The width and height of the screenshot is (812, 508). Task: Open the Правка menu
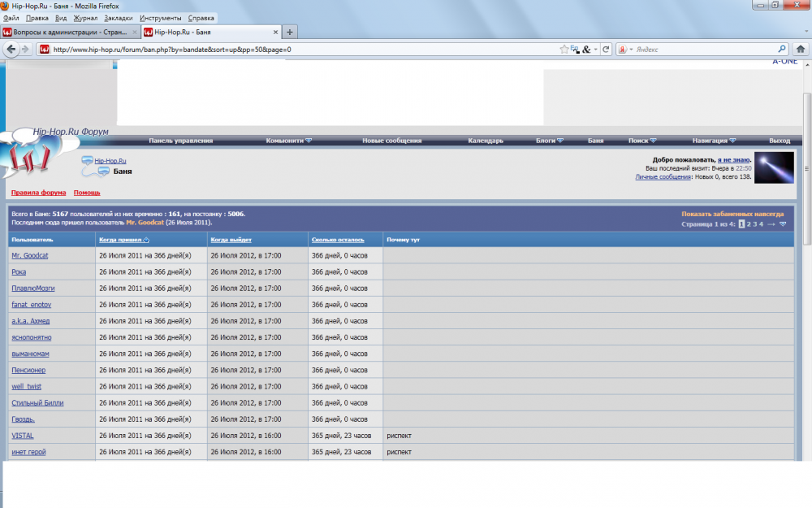[x=37, y=18]
